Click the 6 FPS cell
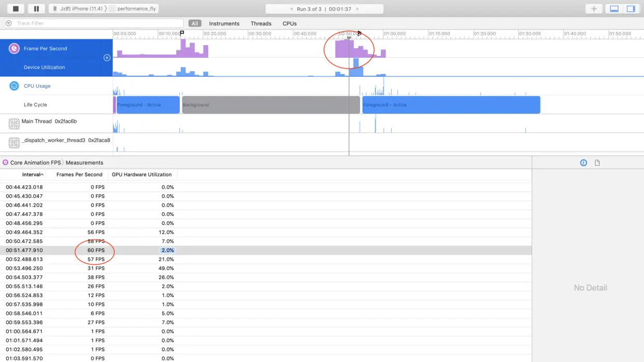This screenshot has height=362, width=644. [98, 314]
